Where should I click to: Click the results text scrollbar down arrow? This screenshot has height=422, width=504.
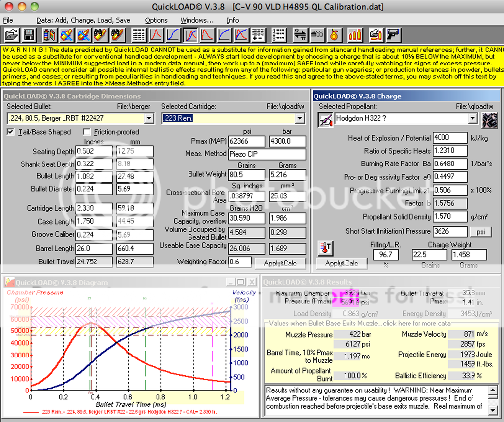pos(493,410)
